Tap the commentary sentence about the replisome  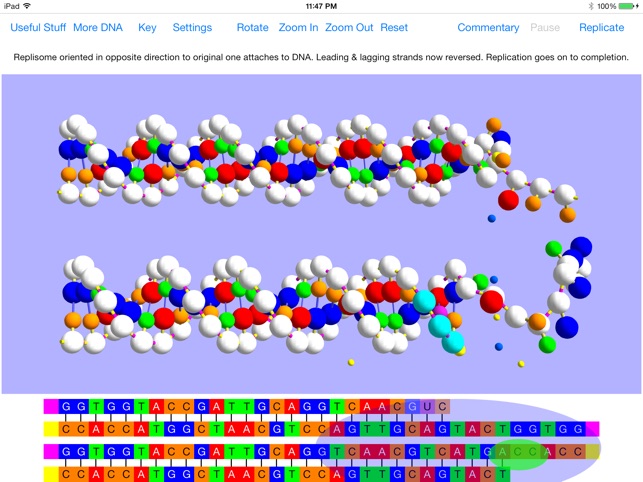(321, 57)
